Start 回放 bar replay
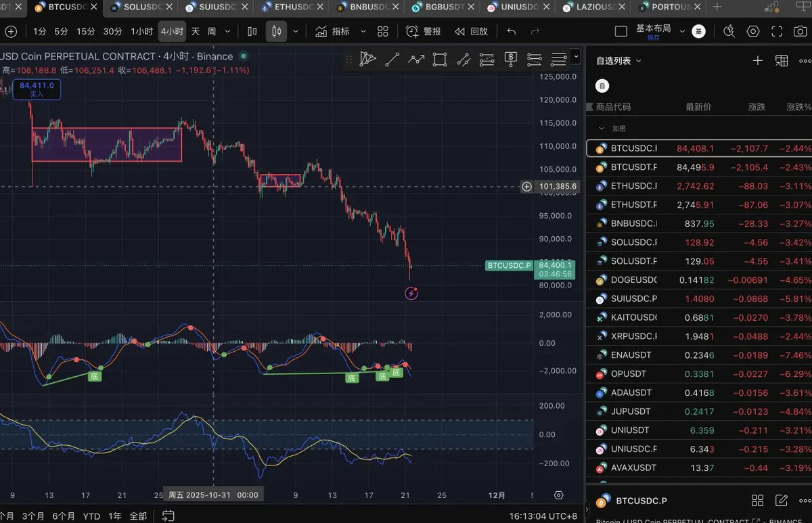This screenshot has height=523, width=812. pos(471,31)
